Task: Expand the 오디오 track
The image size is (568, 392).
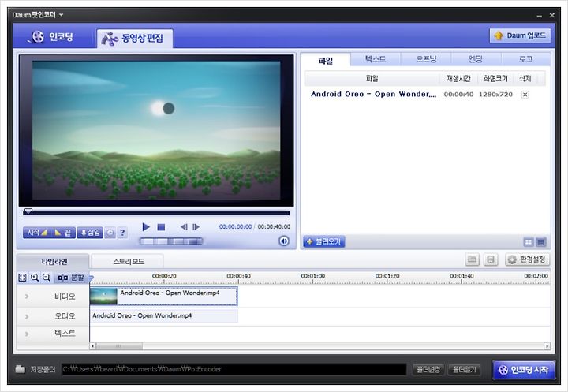Action: pyautogui.click(x=27, y=316)
